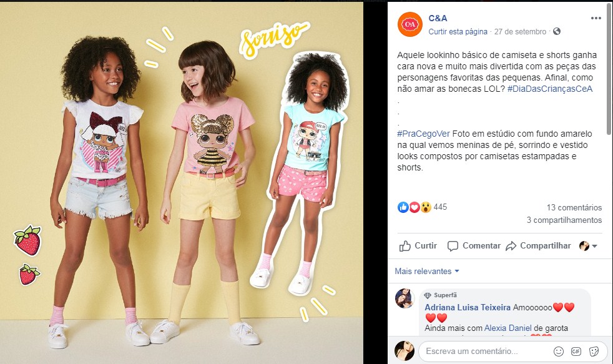Open the emoji picker in comment box
This screenshot has height=364, width=613.
click(559, 351)
